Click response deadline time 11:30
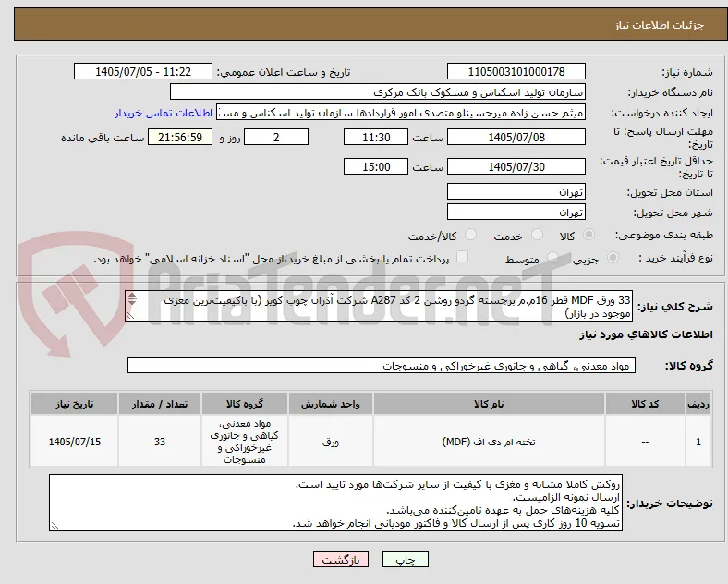The image size is (728, 584). (x=376, y=138)
